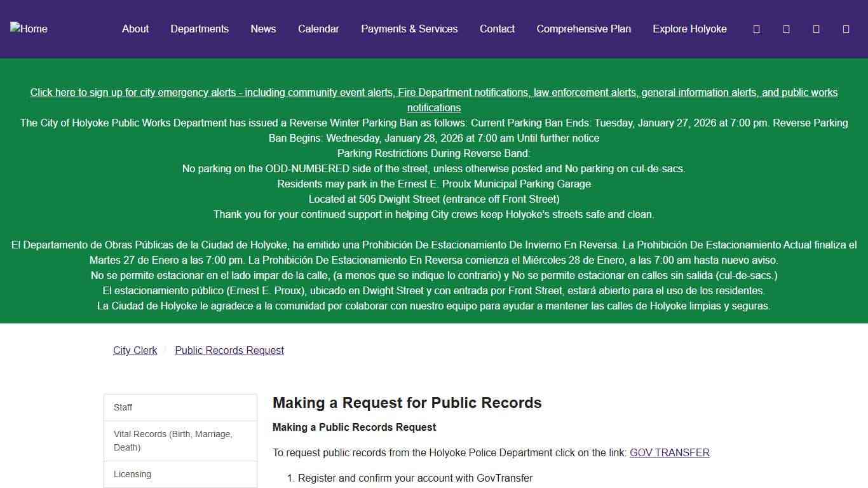Screen dimensions: 868x488
Task: Open the GOV TRANSFER link
Action: (669, 452)
